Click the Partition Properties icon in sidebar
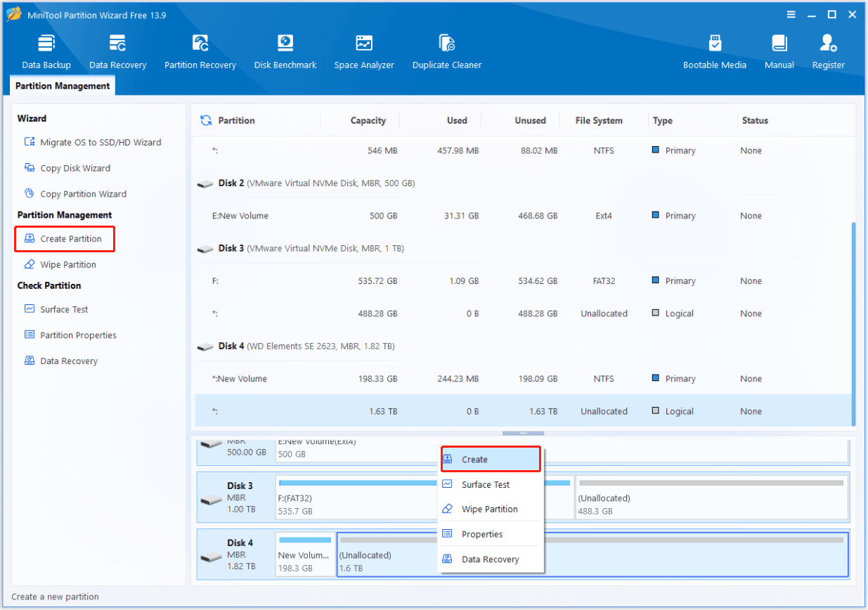The height and width of the screenshot is (610, 868). coord(30,335)
